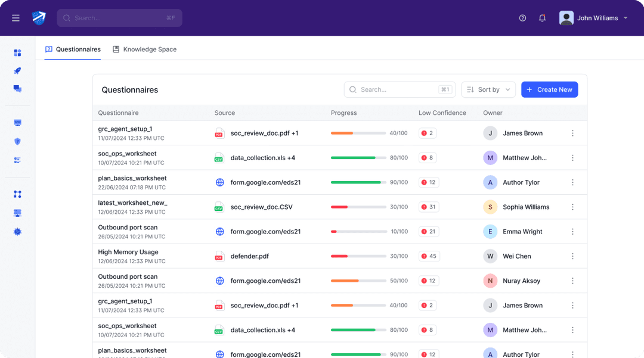The height and width of the screenshot is (358, 644).
Task: Click the low confidence badge for plan_basics_worksheet
Action: [429, 182]
